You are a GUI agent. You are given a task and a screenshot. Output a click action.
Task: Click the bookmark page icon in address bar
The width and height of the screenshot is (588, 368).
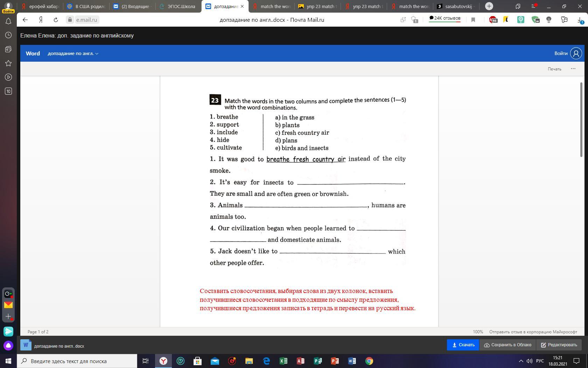473,20
